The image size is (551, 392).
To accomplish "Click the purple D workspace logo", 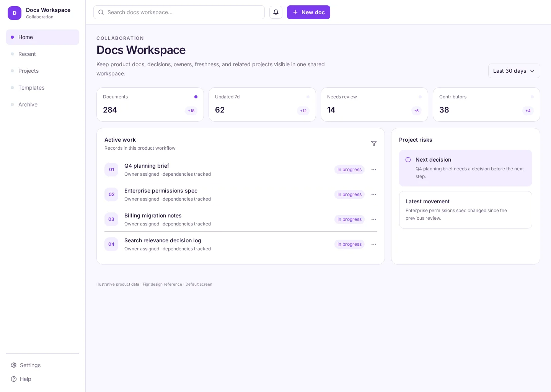I will coord(15,13).
